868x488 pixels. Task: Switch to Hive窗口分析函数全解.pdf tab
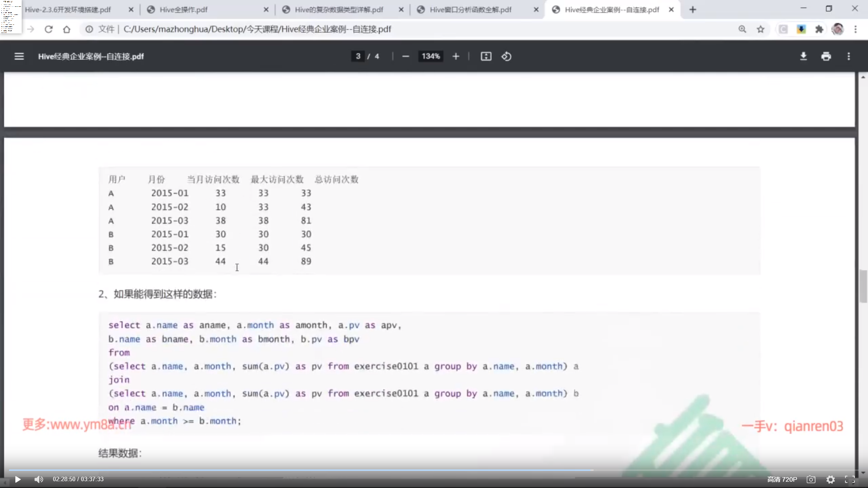(x=470, y=9)
